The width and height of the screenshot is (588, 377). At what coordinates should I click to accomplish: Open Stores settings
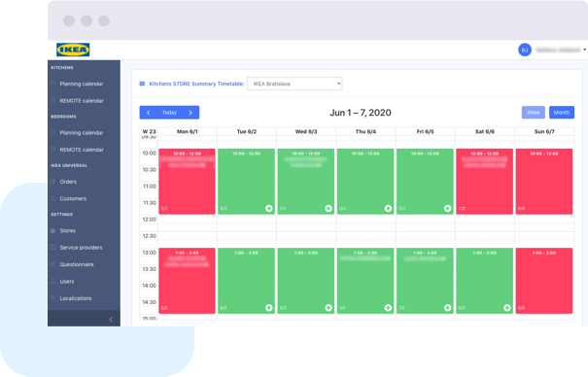coord(68,230)
